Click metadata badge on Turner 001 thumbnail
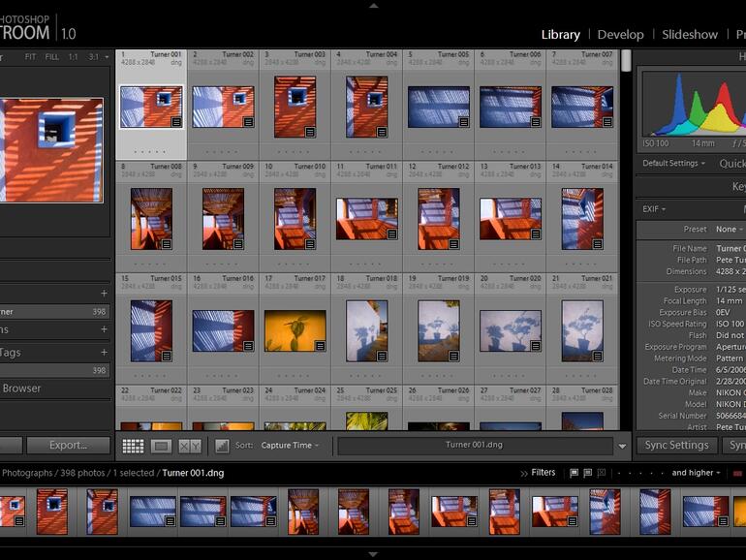Screen dimensions: 746x560 coord(175,122)
